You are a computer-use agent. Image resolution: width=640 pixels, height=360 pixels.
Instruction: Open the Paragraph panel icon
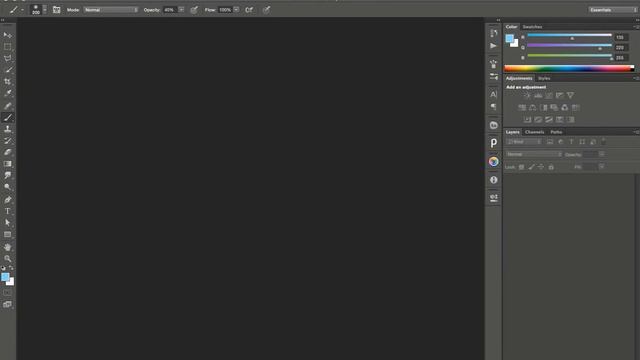(x=493, y=107)
